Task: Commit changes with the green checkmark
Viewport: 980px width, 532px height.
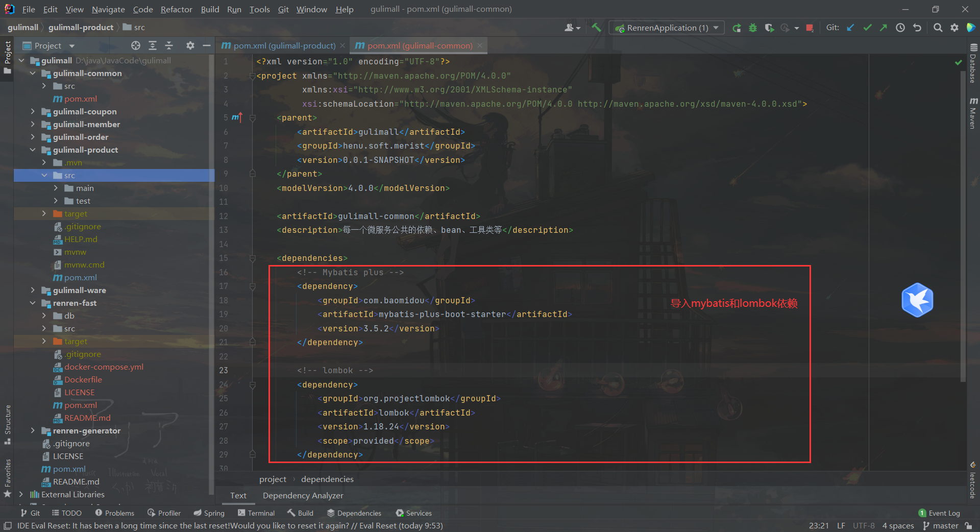Action: pyautogui.click(x=867, y=28)
